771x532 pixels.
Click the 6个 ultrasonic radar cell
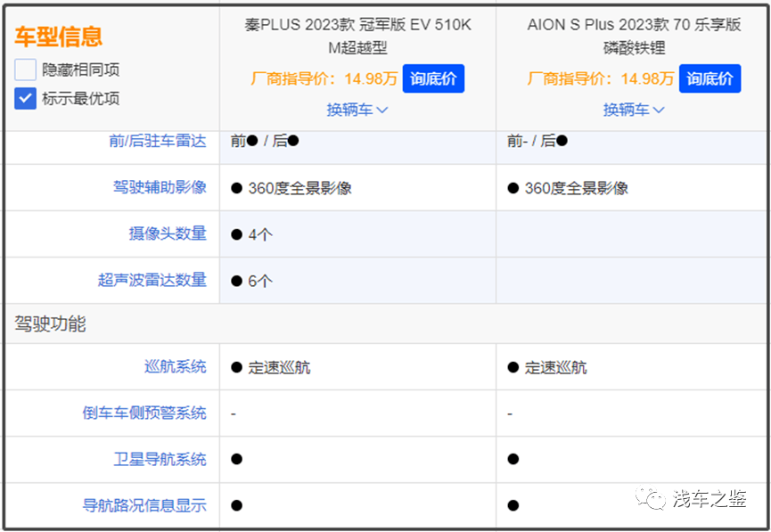[357, 281]
